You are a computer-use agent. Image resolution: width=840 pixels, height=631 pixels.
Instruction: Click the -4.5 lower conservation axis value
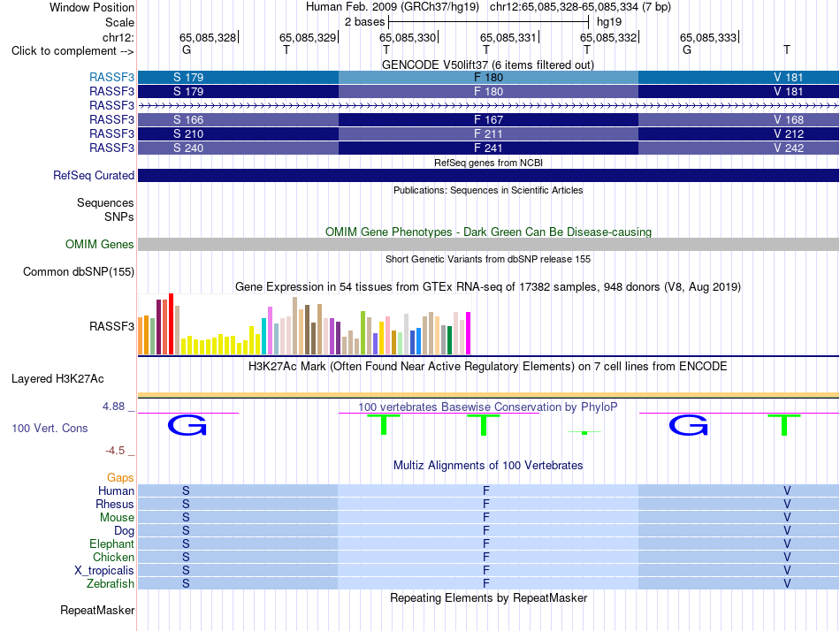(115, 451)
